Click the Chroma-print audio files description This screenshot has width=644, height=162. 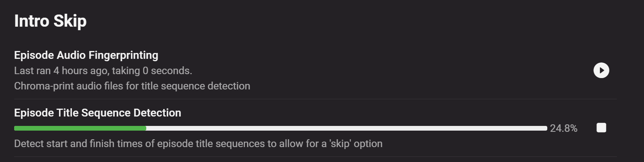tap(132, 86)
